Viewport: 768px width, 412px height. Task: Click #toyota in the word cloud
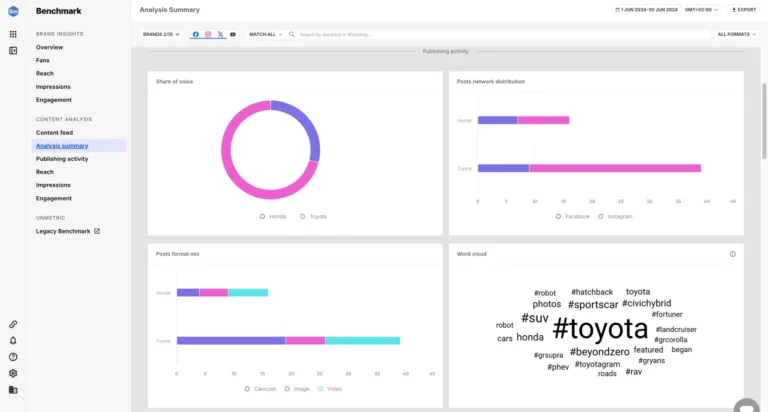pos(600,329)
